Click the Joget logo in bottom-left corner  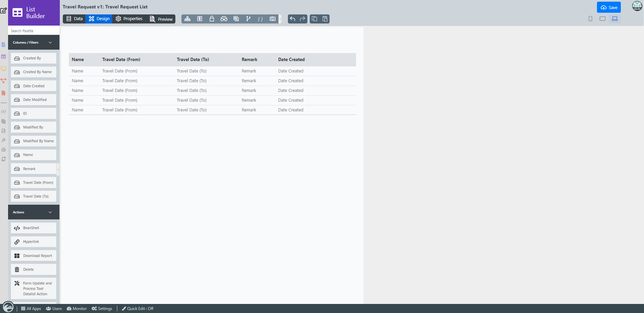pyautogui.click(x=8, y=307)
